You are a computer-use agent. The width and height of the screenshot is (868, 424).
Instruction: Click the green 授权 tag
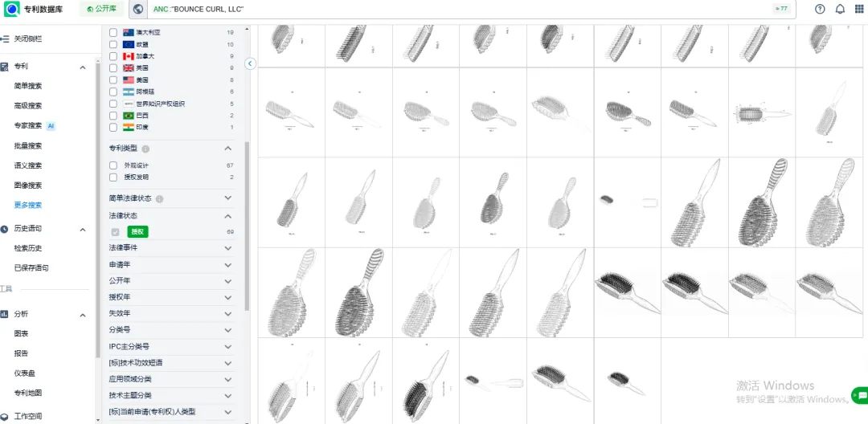(x=138, y=232)
